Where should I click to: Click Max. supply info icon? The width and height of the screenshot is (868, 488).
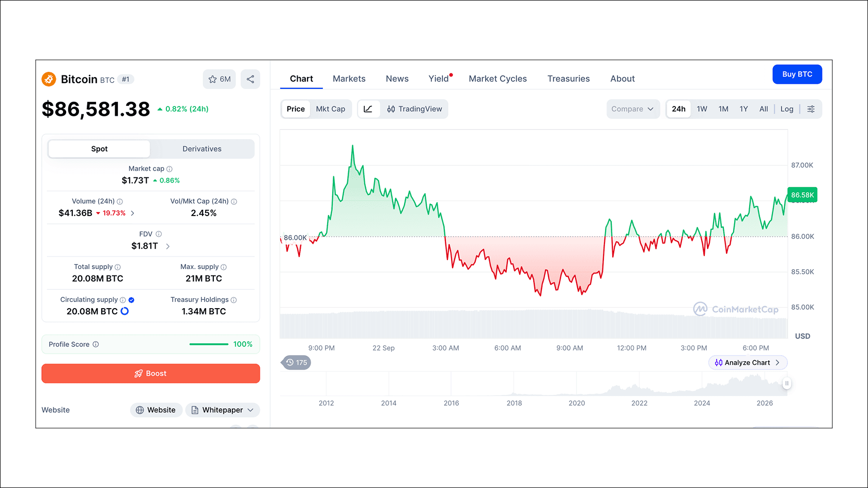pos(224,267)
